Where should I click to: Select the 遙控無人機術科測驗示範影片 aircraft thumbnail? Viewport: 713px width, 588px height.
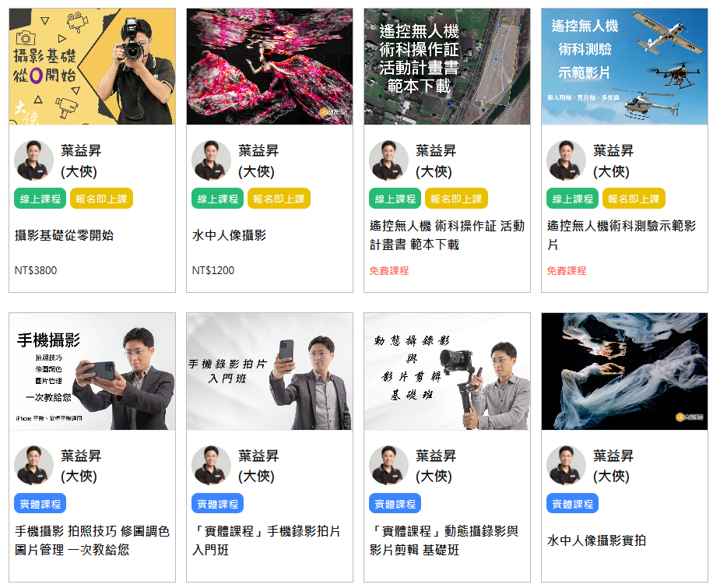(624, 66)
